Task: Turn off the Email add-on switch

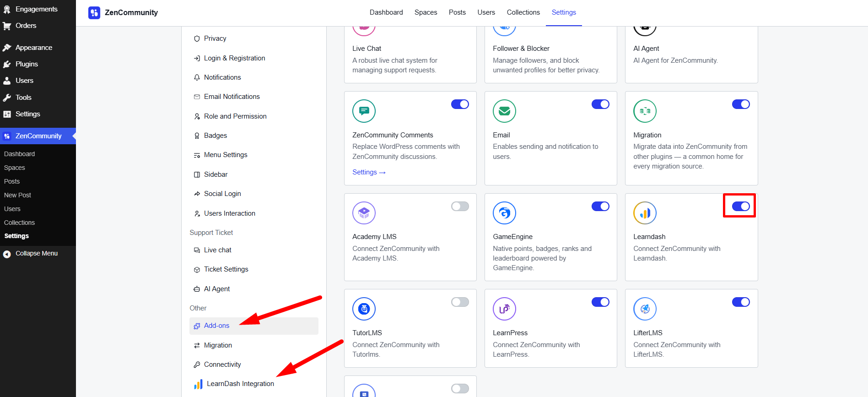Action: click(x=600, y=104)
